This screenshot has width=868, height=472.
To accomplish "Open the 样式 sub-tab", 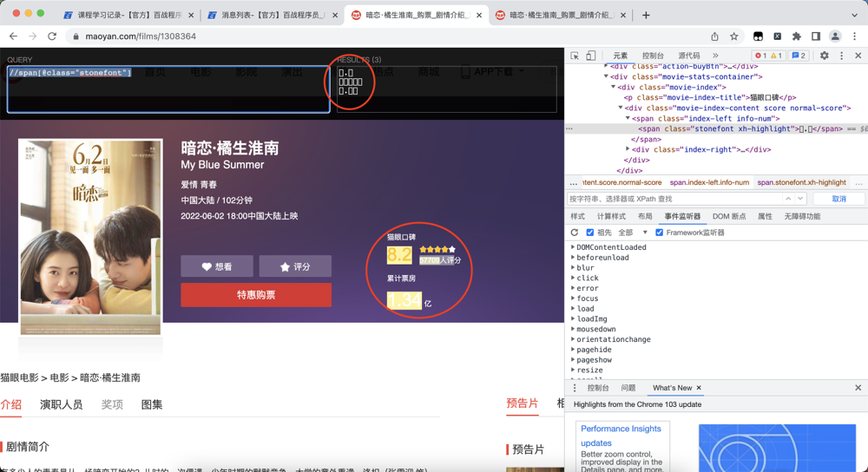I will click(577, 216).
